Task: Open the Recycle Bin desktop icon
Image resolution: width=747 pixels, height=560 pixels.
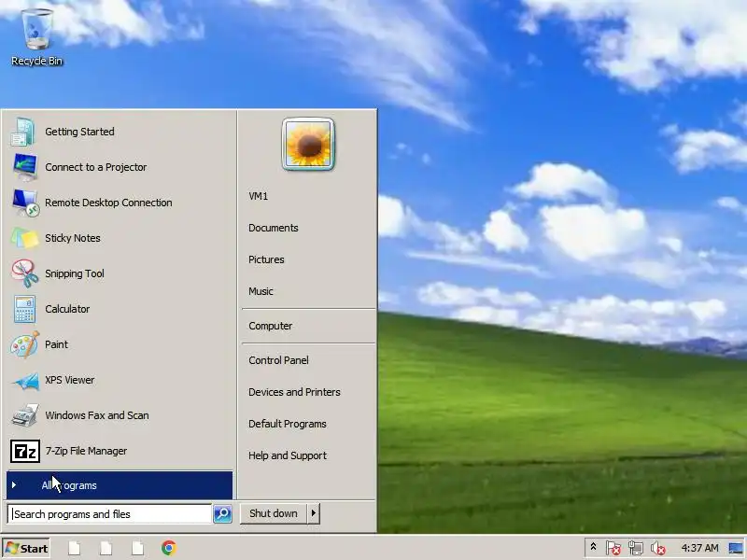Action: tap(36, 37)
